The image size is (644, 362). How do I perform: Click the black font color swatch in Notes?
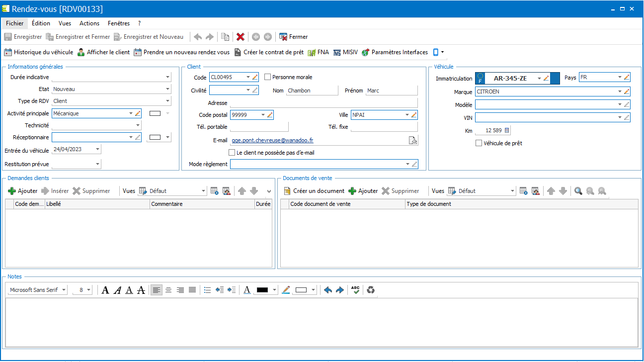click(x=262, y=290)
